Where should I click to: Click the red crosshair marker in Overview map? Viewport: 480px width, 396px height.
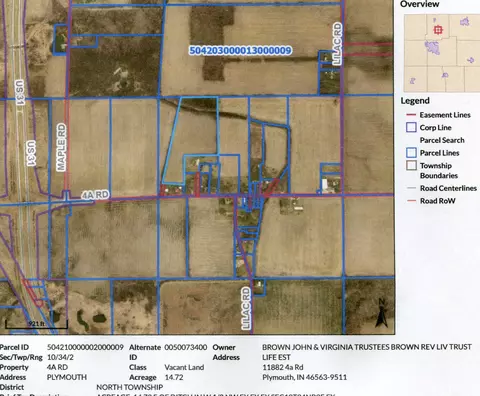438,30
